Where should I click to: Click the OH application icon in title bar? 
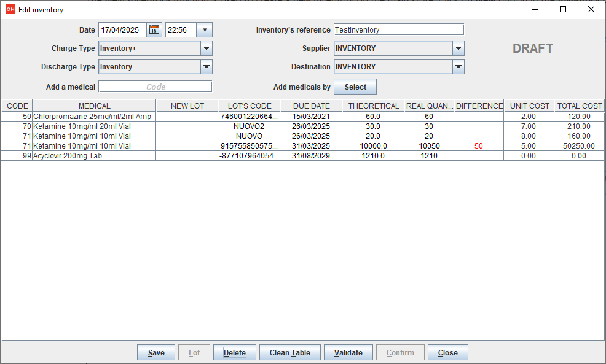coord(10,10)
